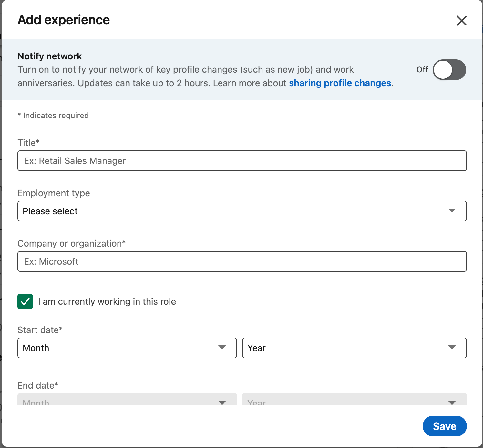Select the Please select placeholder text
Viewport: 483px width, 448px height.
50,211
